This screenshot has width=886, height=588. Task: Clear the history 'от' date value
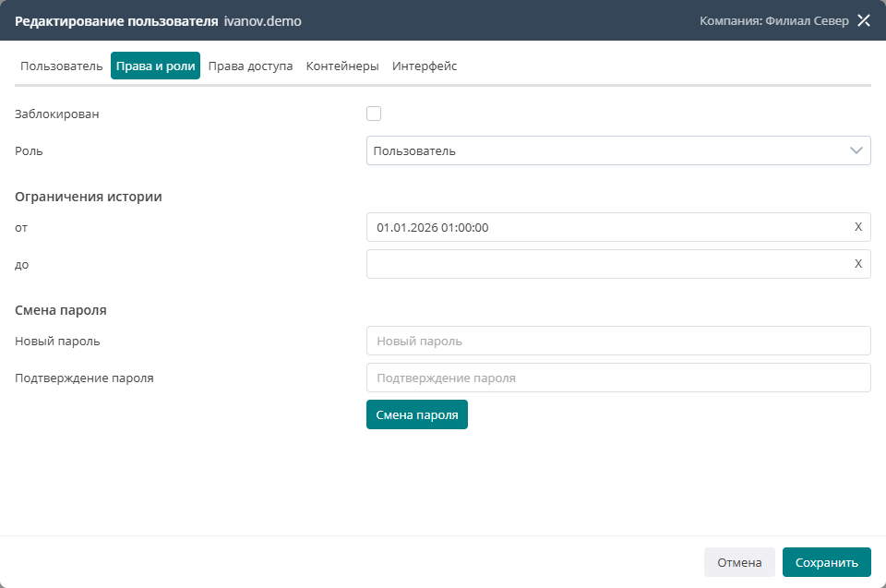pyautogui.click(x=858, y=227)
